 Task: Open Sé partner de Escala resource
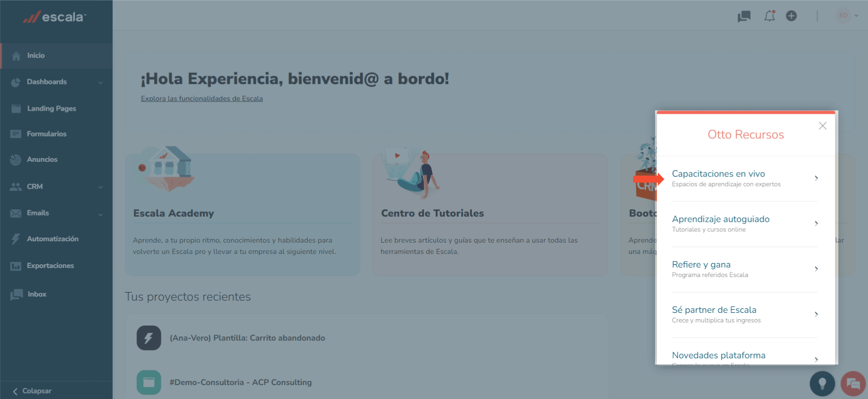point(745,315)
